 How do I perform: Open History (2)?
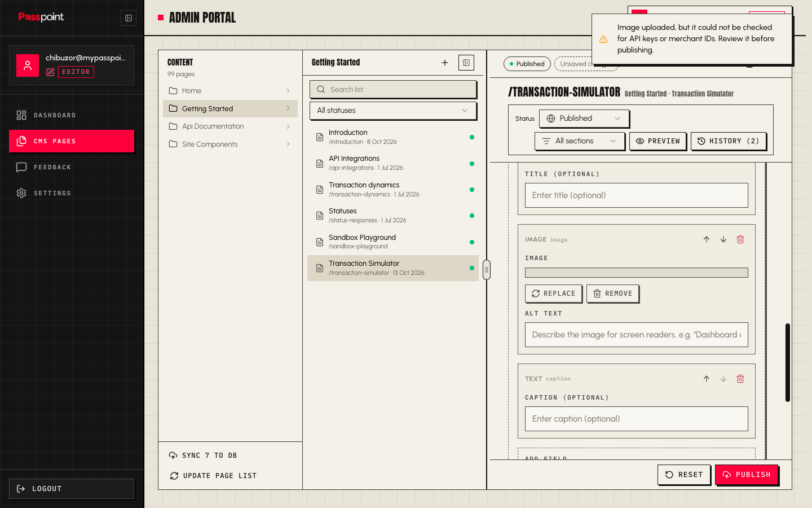pyautogui.click(x=729, y=141)
